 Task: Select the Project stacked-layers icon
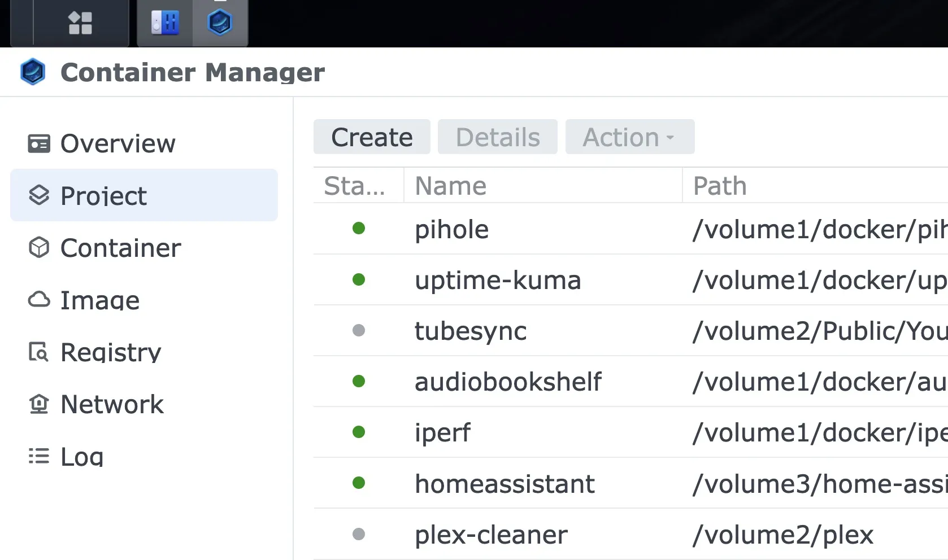(x=38, y=196)
